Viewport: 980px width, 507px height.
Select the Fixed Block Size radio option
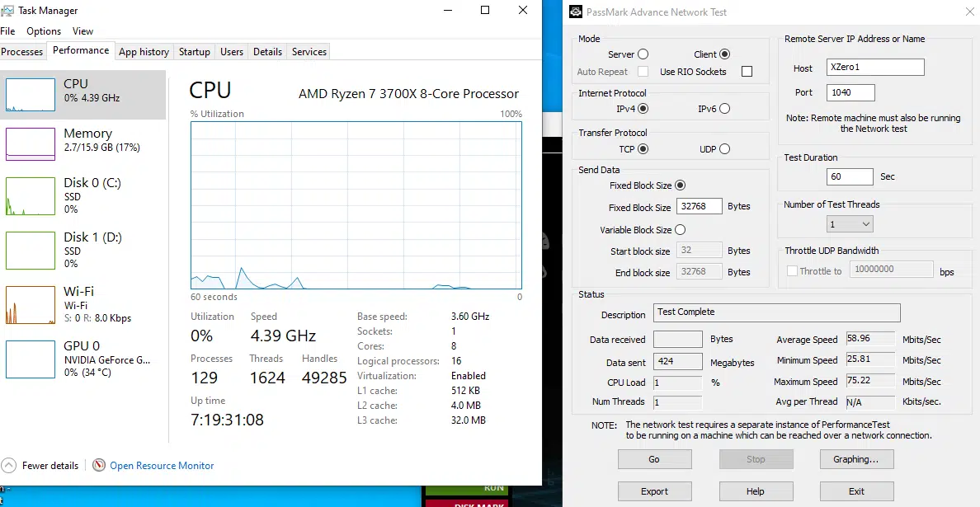click(x=680, y=185)
